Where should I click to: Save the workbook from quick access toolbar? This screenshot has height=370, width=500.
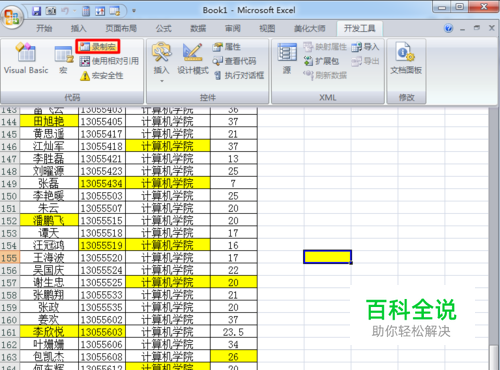coord(36,11)
